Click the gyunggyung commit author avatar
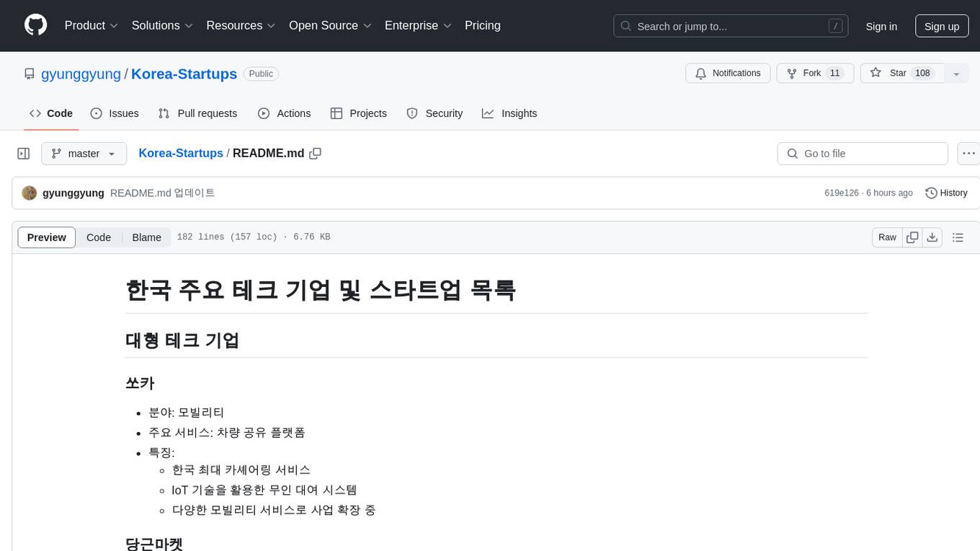The width and height of the screenshot is (980, 551). tap(30, 193)
